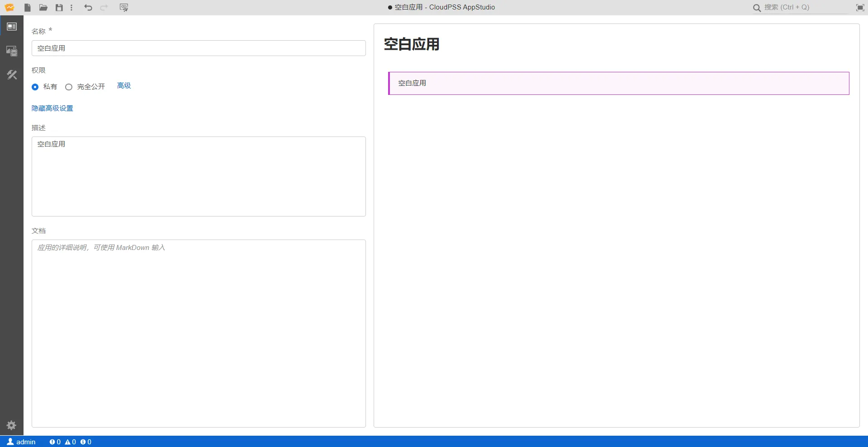Create a new file from toolbar
This screenshot has width=868, height=447.
click(x=28, y=7)
